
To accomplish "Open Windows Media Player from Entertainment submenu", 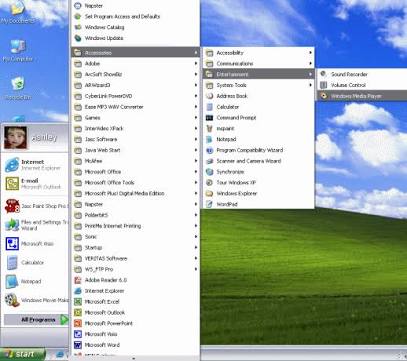I will pyautogui.click(x=361, y=96).
